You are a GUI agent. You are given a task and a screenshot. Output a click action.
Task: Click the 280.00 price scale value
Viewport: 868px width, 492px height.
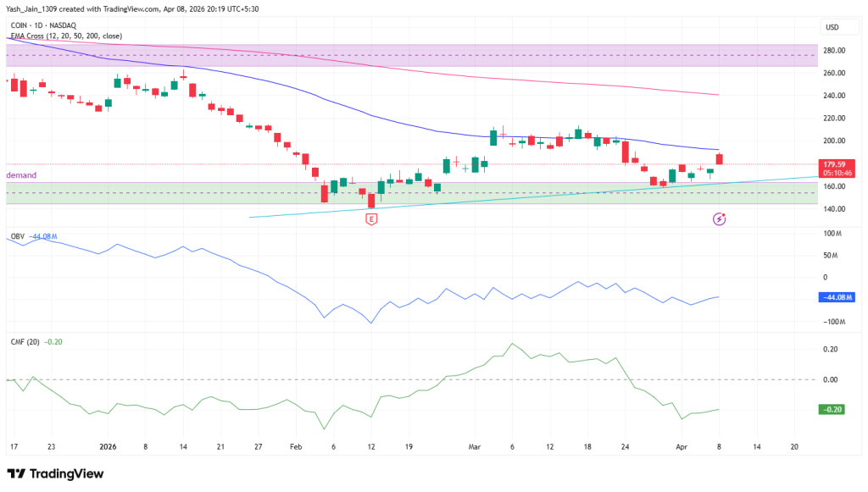834,51
